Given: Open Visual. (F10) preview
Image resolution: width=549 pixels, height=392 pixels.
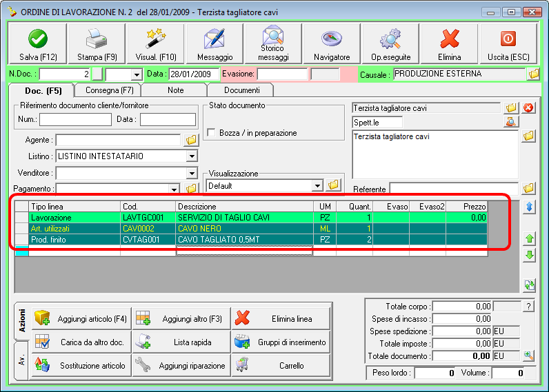Looking at the screenshot, I should click(156, 44).
